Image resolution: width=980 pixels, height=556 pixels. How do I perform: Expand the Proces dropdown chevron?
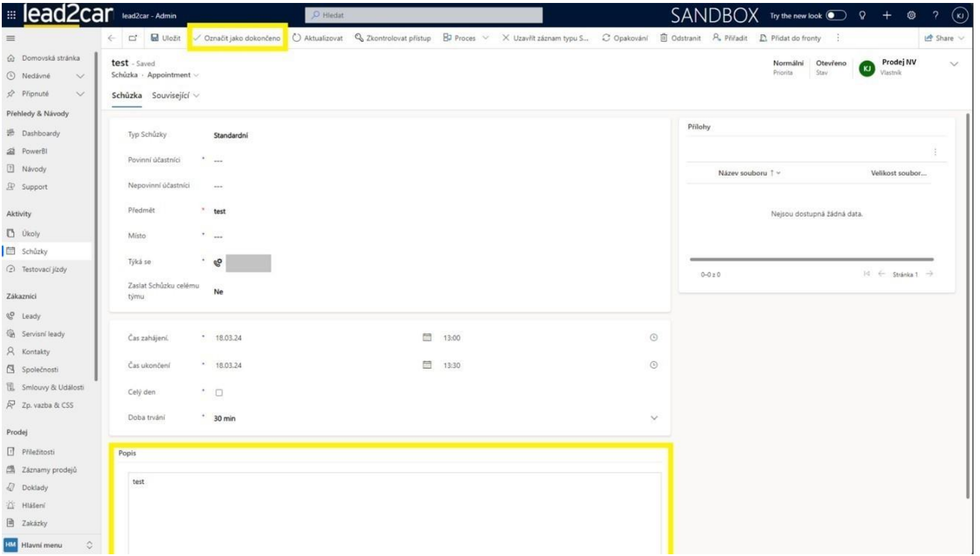click(x=486, y=38)
